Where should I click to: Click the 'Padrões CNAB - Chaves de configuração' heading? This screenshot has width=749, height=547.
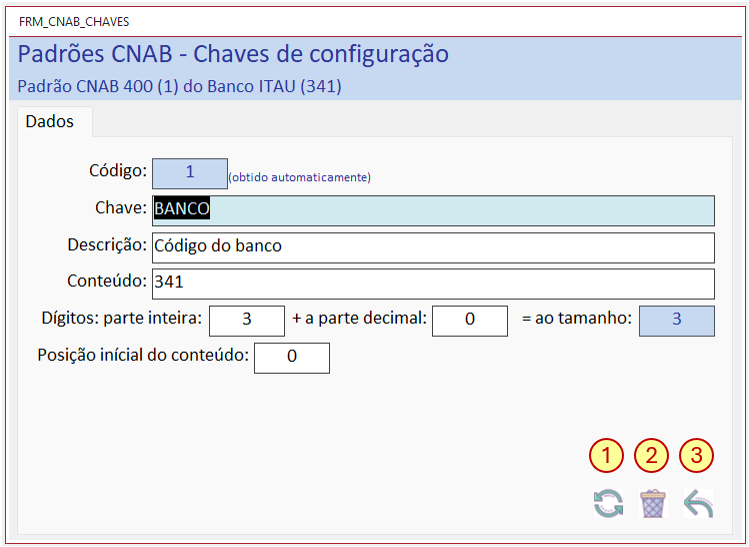coord(233,54)
